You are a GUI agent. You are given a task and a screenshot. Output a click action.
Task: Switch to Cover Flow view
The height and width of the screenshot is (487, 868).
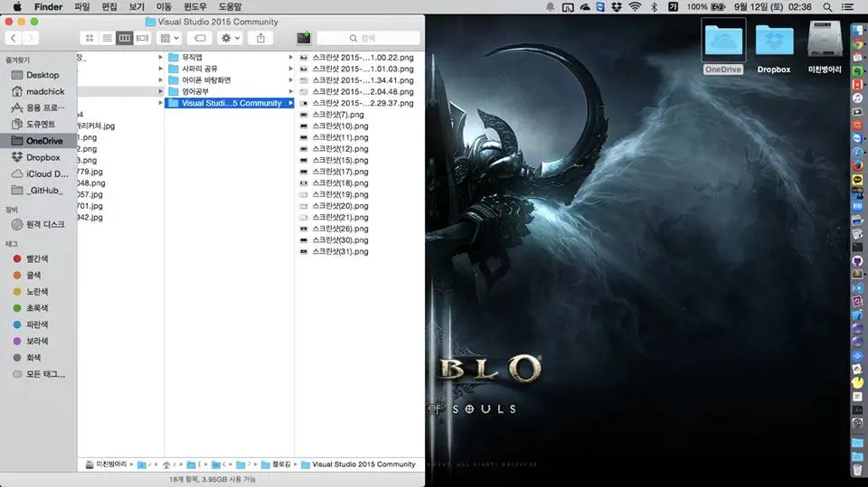tap(142, 38)
